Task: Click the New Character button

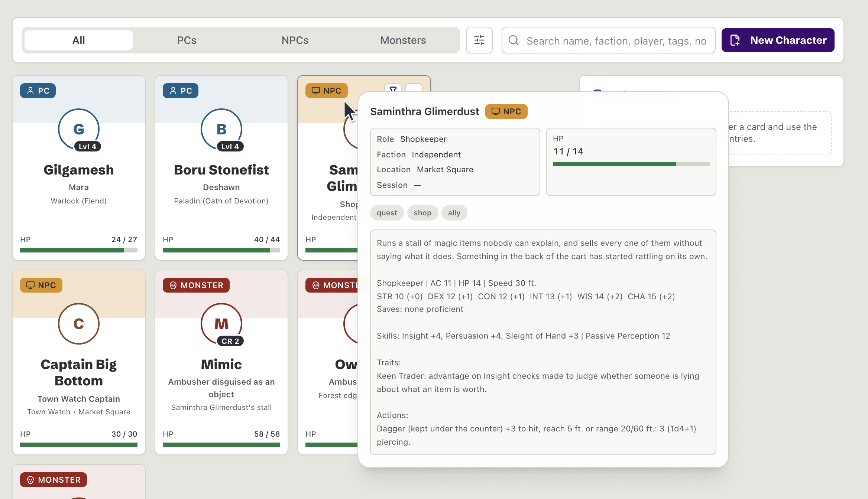Action: pos(778,40)
